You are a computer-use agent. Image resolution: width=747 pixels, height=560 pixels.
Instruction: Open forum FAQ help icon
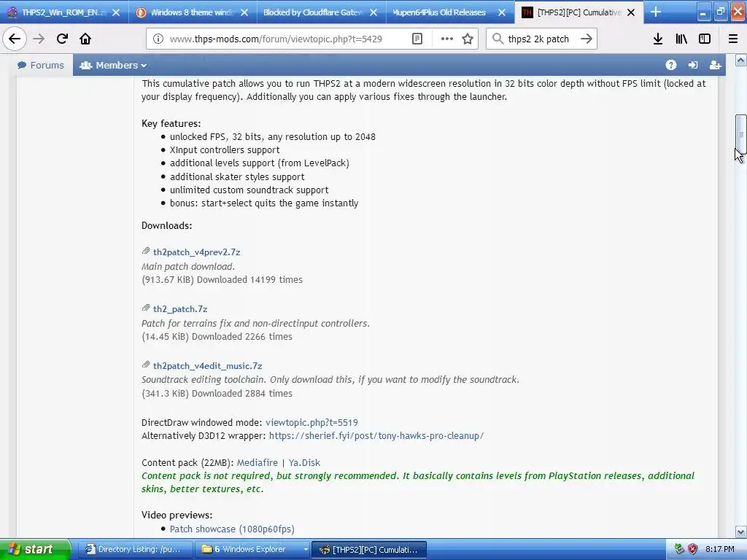671,65
